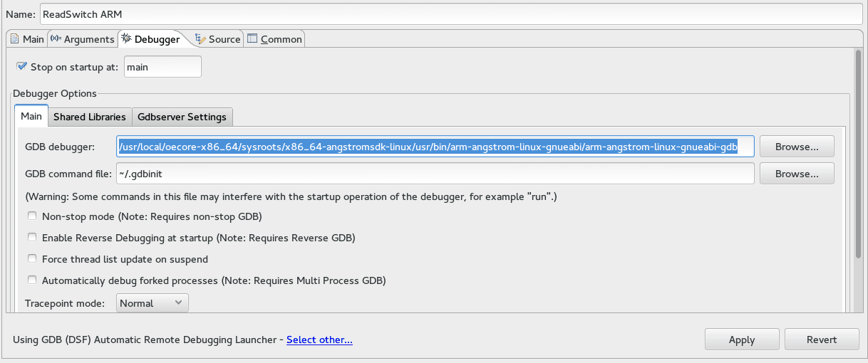
Task: Click the Stop on startup function field
Action: (x=162, y=67)
